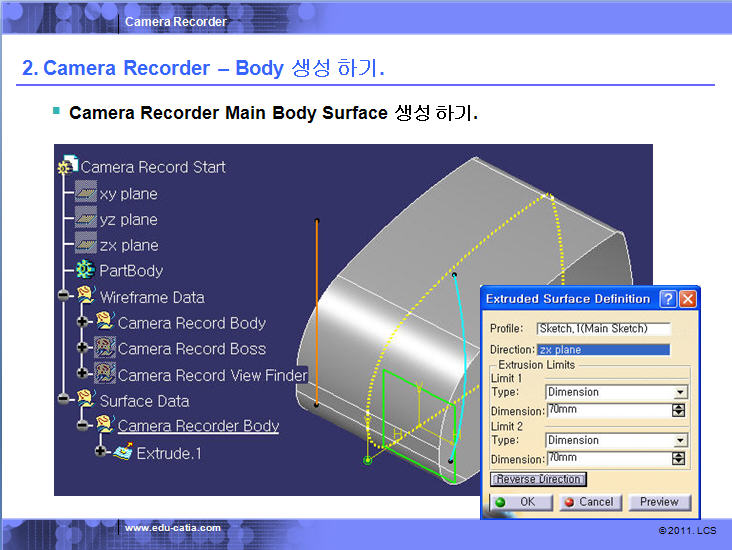
Task: Click the Profile input field
Action: click(603, 329)
